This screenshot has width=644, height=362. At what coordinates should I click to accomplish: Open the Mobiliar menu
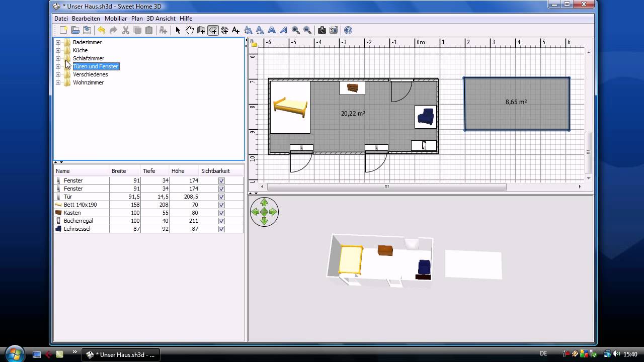(116, 19)
